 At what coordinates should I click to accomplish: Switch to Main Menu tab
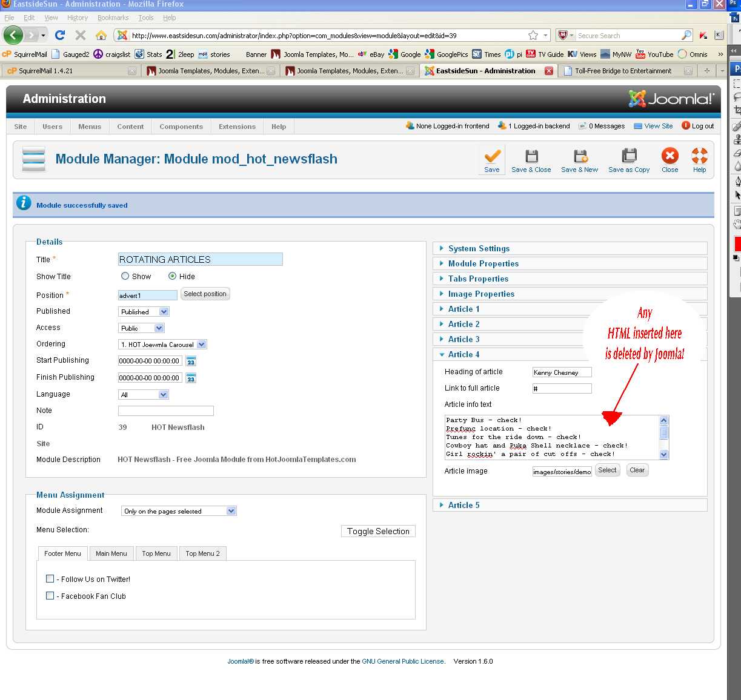pyautogui.click(x=111, y=553)
